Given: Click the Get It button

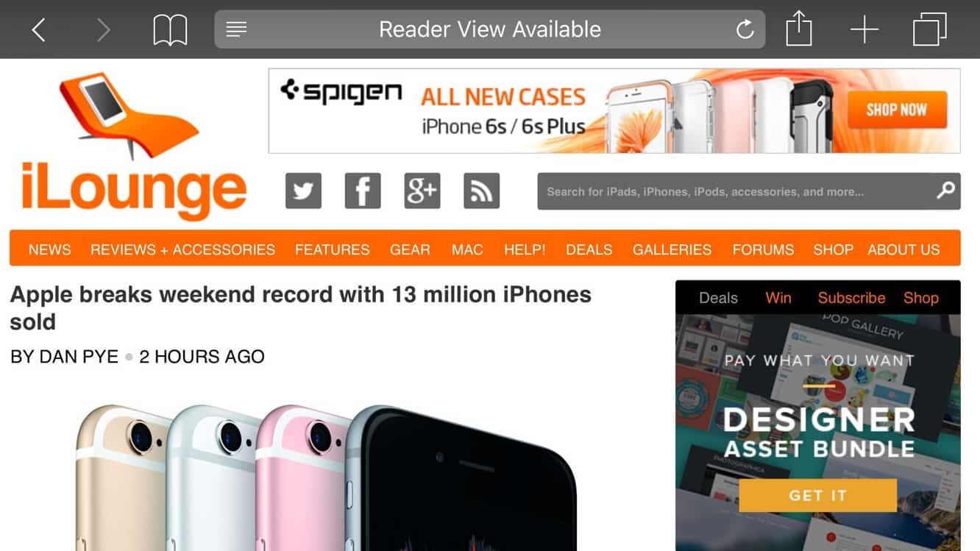Looking at the screenshot, I should tap(818, 495).
